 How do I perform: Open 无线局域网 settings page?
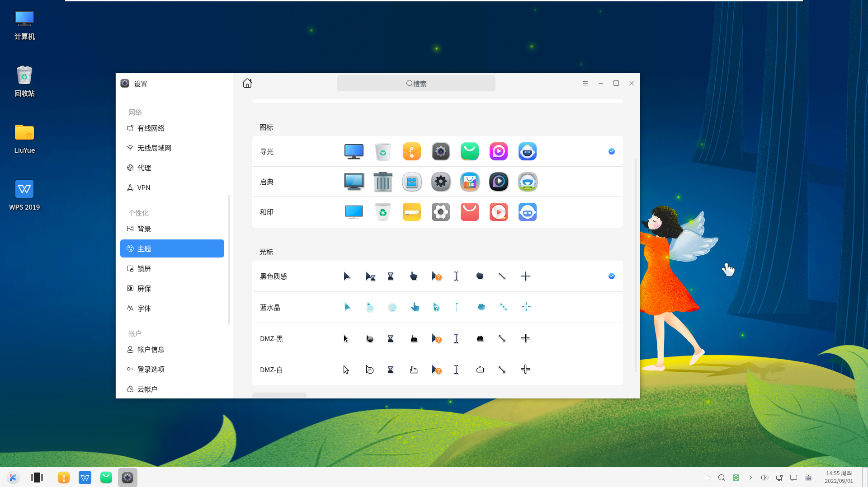pyautogui.click(x=172, y=148)
